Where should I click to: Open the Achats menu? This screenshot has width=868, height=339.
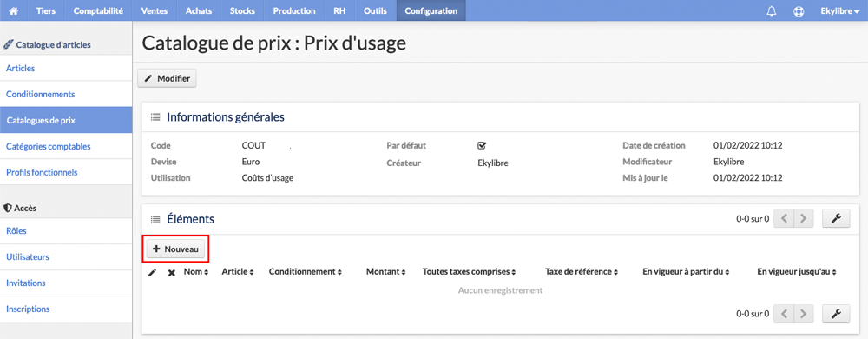tap(199, 10)
